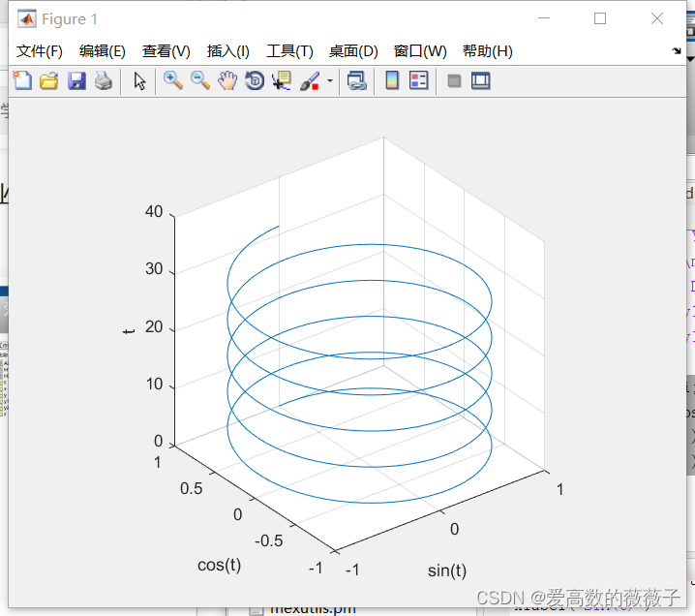Click the 40 tick label on t axis
The height and width of the screenshot is (616, 695).
(x=154, y=211)
